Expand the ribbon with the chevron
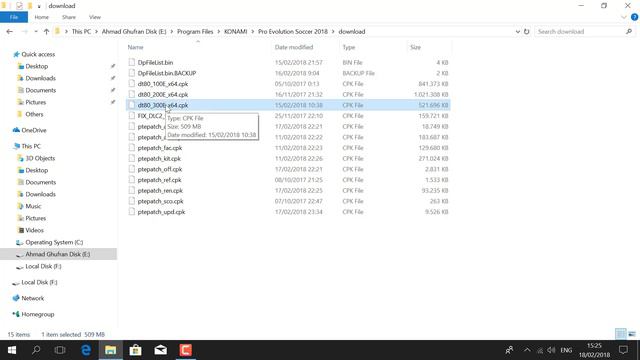 click(x=624, y=17)
